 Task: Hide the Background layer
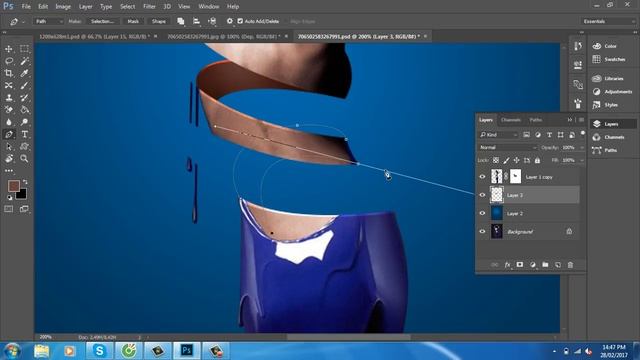[482, 231]
